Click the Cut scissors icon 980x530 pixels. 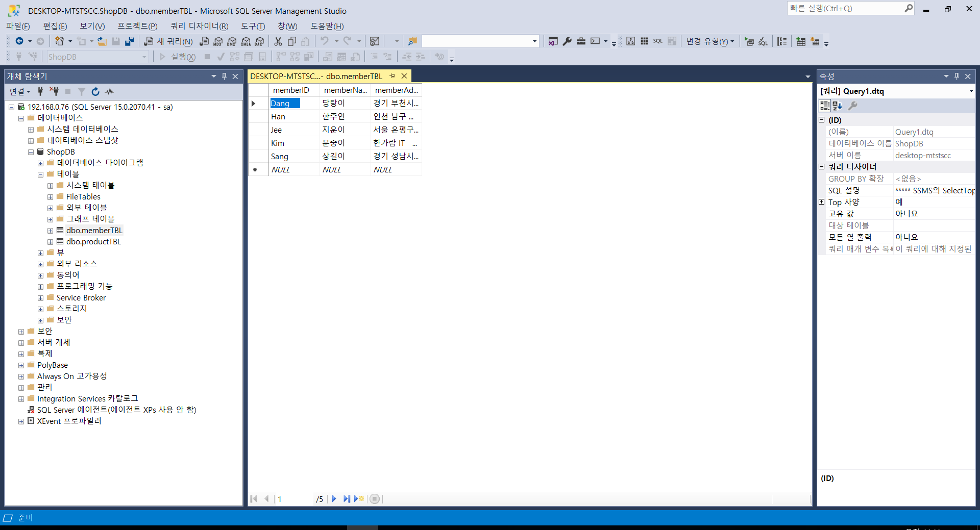point(278,41)
